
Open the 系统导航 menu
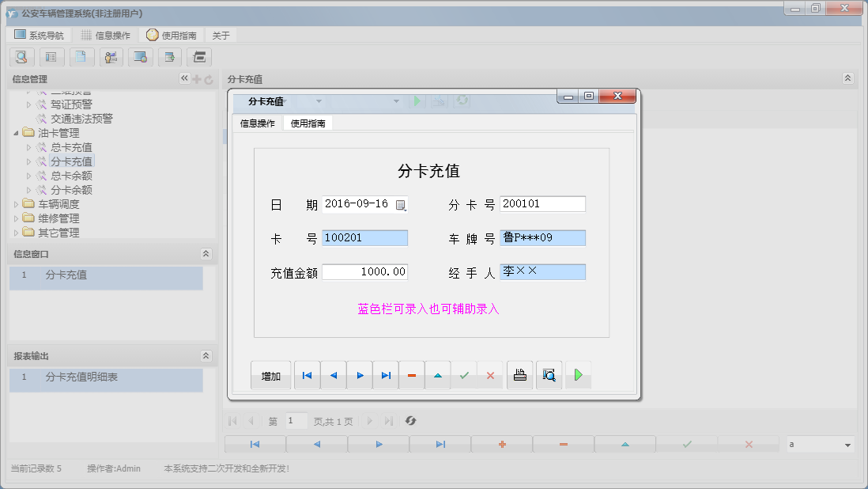41,35
